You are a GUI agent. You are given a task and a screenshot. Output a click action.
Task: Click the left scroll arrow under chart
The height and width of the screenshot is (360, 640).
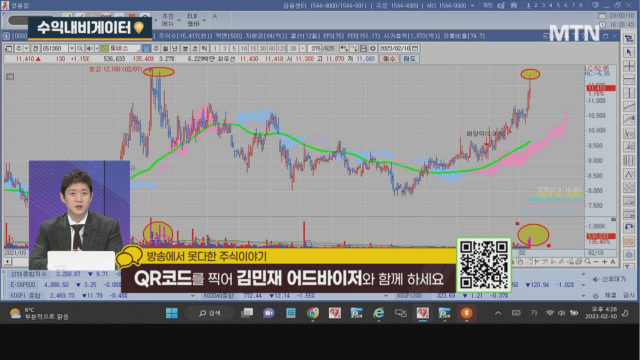pyautogui.click(x=7, y=262)
